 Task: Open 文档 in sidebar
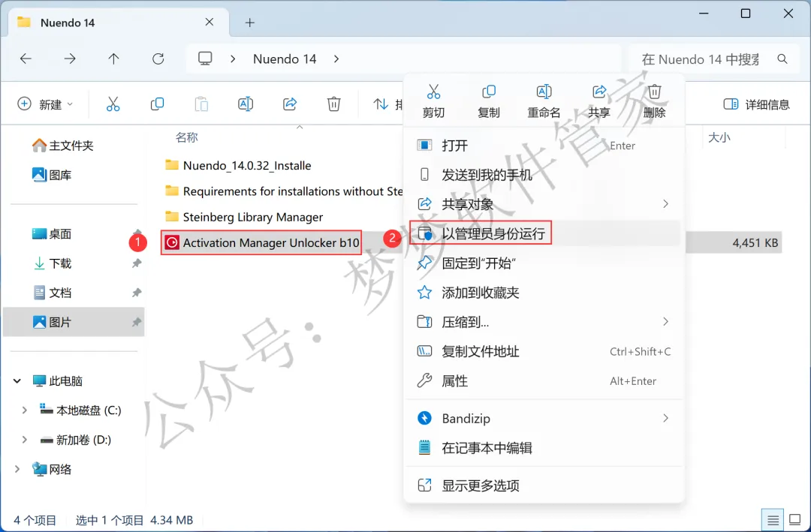[52, 293]
